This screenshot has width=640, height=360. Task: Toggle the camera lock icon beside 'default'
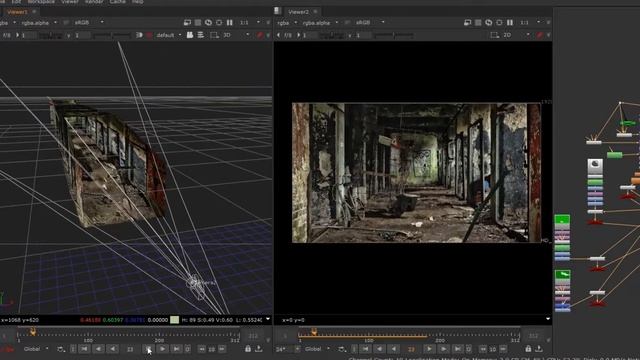[190, 36]
